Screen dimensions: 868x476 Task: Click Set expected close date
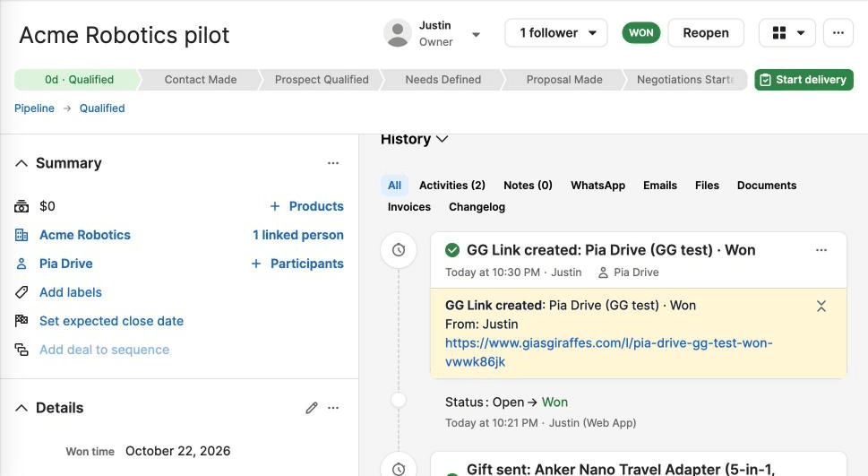click(x=111, y=322)
